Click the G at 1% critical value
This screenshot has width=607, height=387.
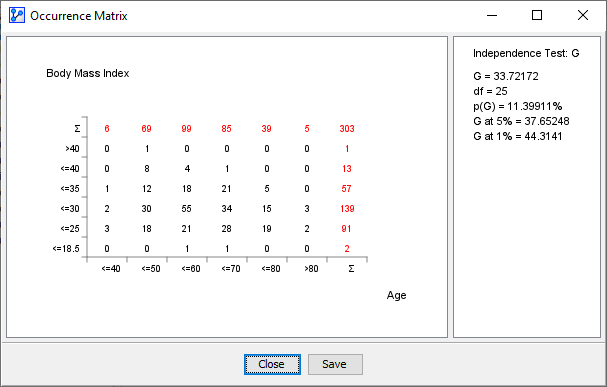pyautogui.click(x=518, y=136)
